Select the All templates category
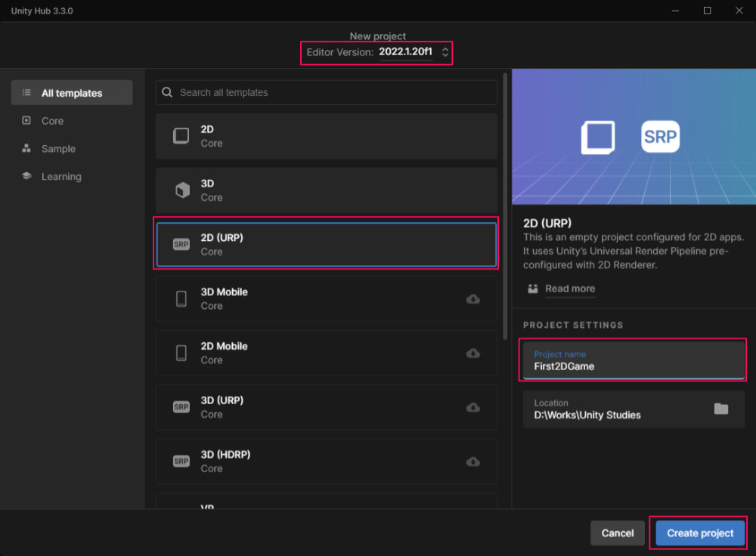756x556 pixels. click(72, 93)
